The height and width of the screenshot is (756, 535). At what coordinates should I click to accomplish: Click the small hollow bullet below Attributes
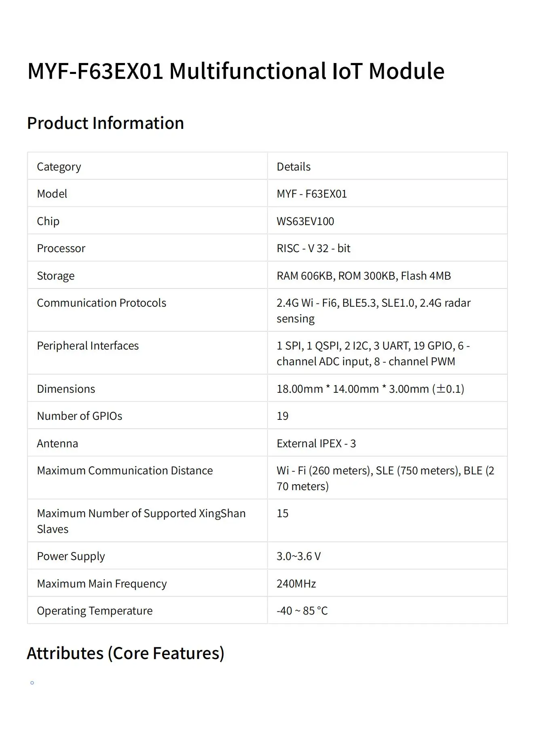point(32,683)
